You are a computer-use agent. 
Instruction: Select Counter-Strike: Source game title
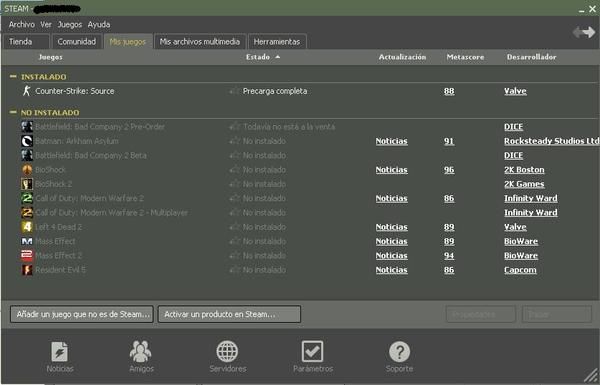(75, 91)
